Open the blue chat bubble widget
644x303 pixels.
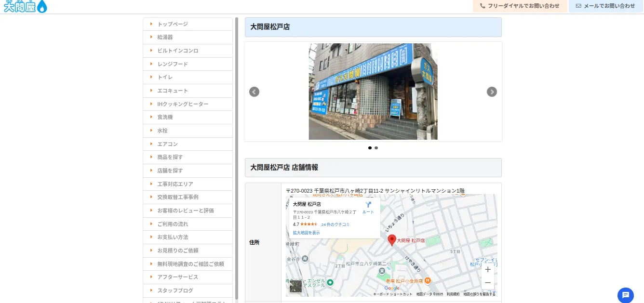pos(626,295)
